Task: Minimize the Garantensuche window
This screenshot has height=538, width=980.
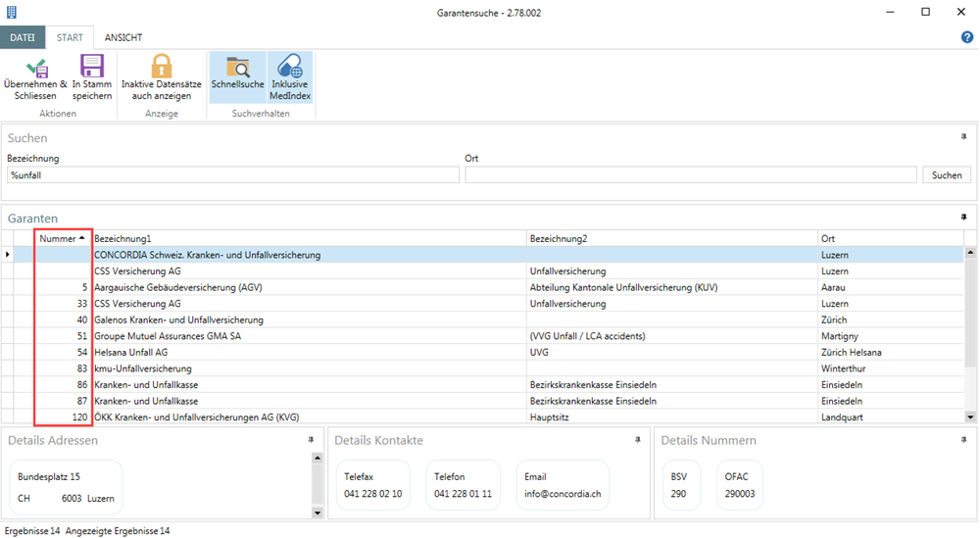Action: pos(890,12)
